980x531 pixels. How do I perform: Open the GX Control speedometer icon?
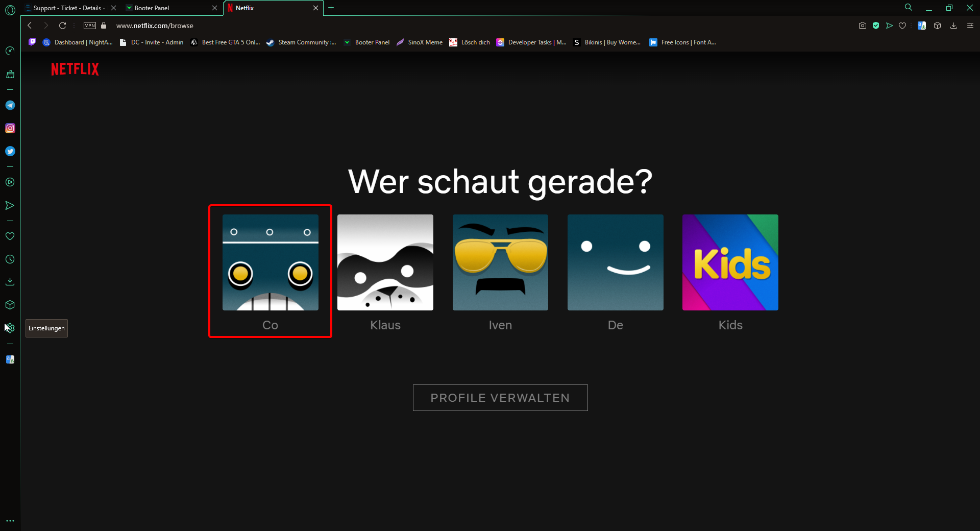pyautogui.click(x=10, y=51)
